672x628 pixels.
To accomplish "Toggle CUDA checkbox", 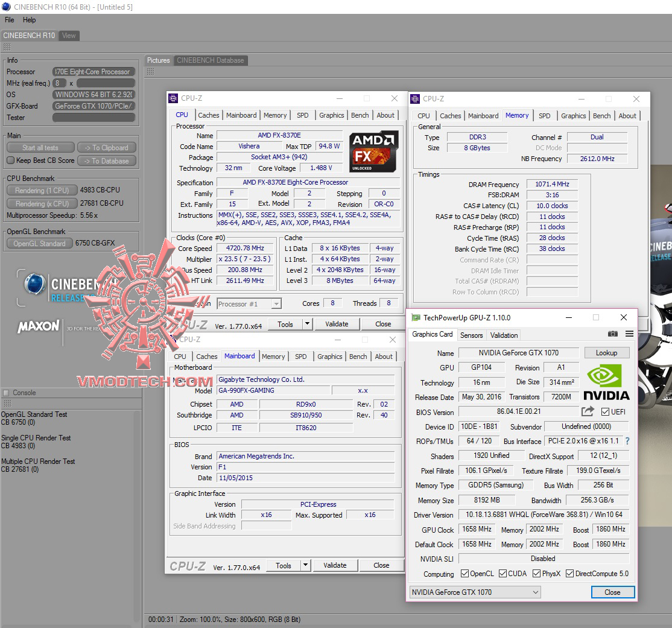I will (503, 574).
